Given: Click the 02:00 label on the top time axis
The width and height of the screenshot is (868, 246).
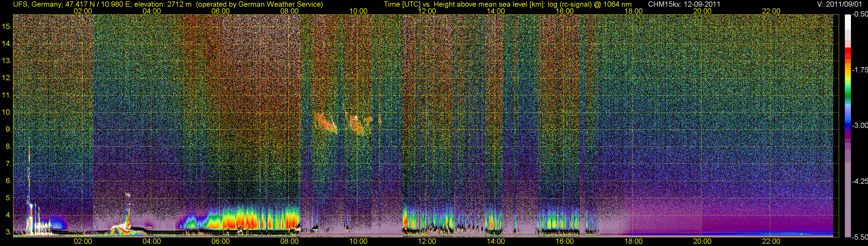Looking at the screenshot, I should (x=83, y=11).
